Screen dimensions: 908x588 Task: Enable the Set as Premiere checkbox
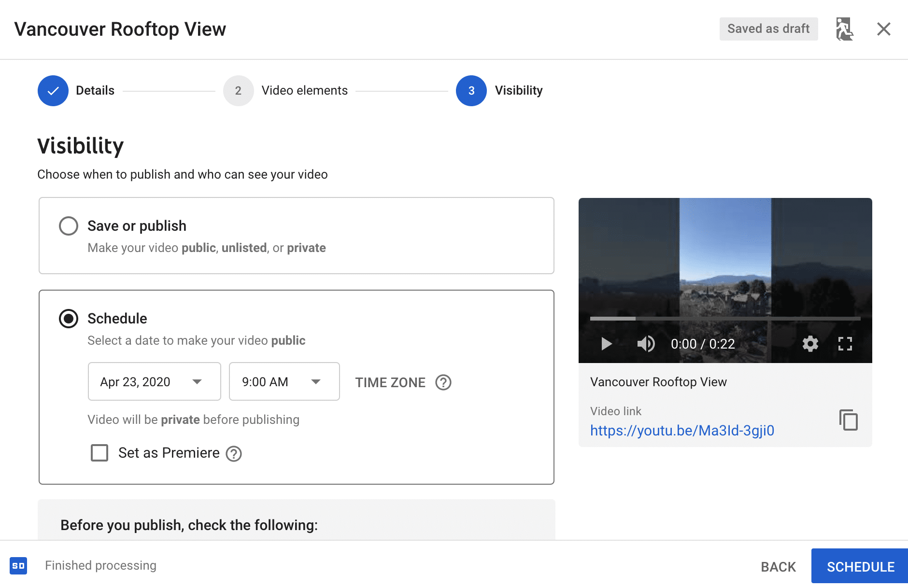click(x=99, y=453)
